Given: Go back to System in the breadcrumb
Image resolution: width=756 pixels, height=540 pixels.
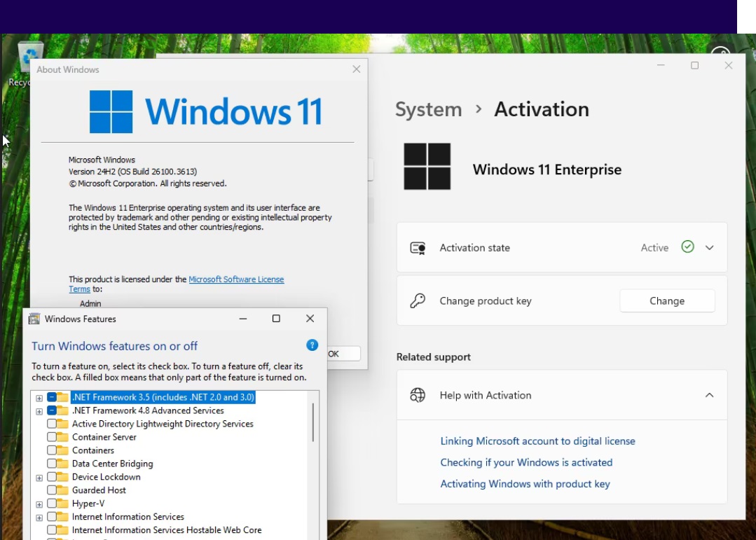Looking at the screenshot, I should tap(429, 109).
